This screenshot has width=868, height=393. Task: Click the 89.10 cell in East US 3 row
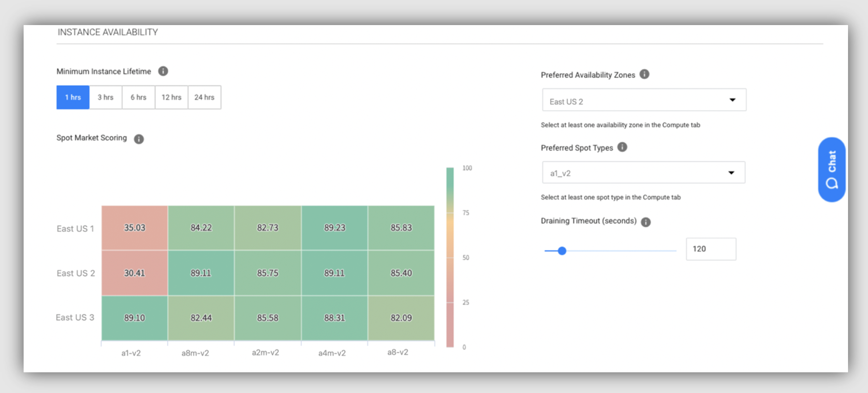coord(135,318)
